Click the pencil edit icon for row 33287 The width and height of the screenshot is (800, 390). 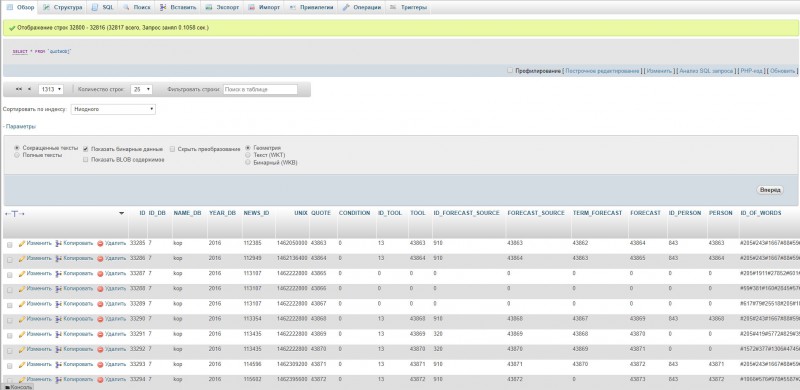point(22,274)
